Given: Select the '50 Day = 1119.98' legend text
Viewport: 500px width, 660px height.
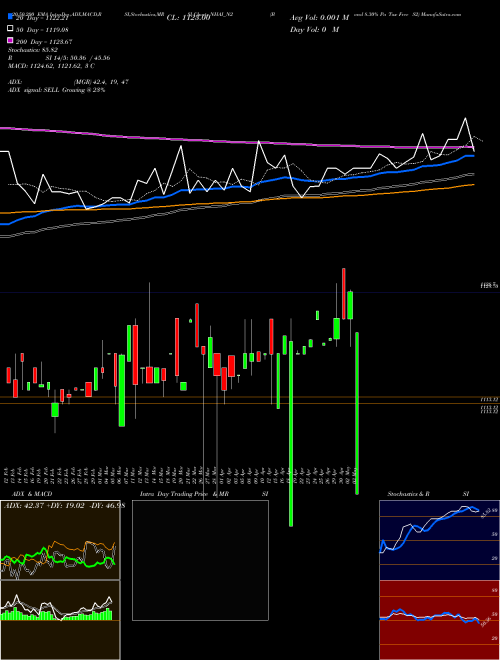Looking at the screenshot, I should coord(42,29).
